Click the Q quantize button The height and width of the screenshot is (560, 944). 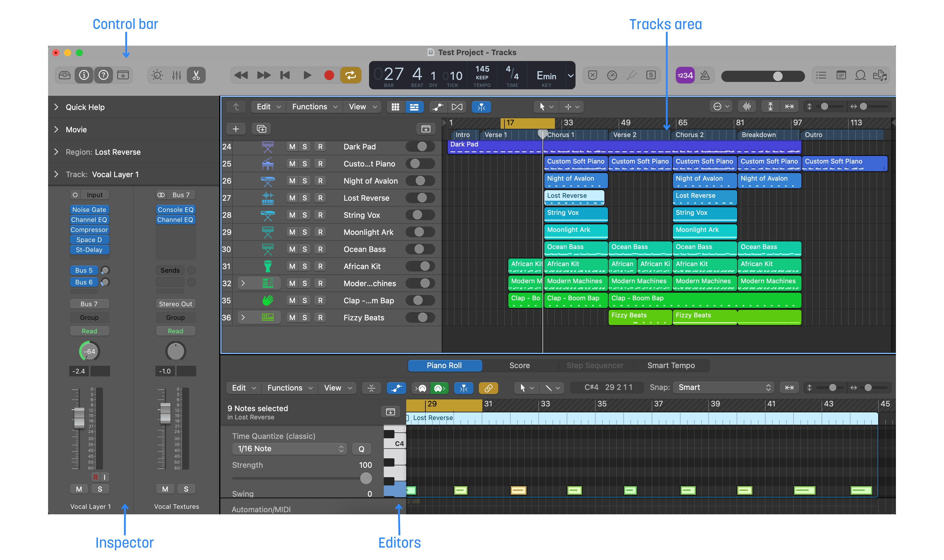pyautogui.click(x=361, y=449)
